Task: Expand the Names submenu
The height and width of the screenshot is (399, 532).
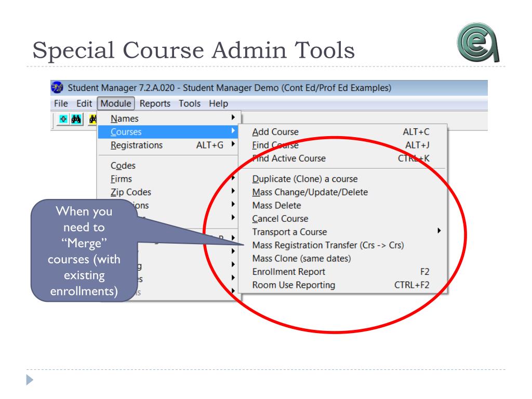Action: (x=169, y=118)
